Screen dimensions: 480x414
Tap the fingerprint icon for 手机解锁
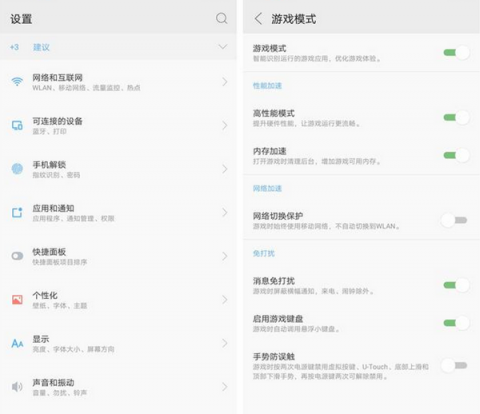point(17,169)
